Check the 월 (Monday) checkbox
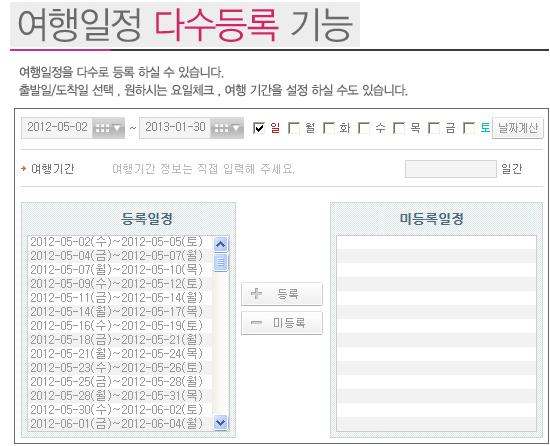The image size is (550, 446). pyautogui.click(x=294, y=128)
